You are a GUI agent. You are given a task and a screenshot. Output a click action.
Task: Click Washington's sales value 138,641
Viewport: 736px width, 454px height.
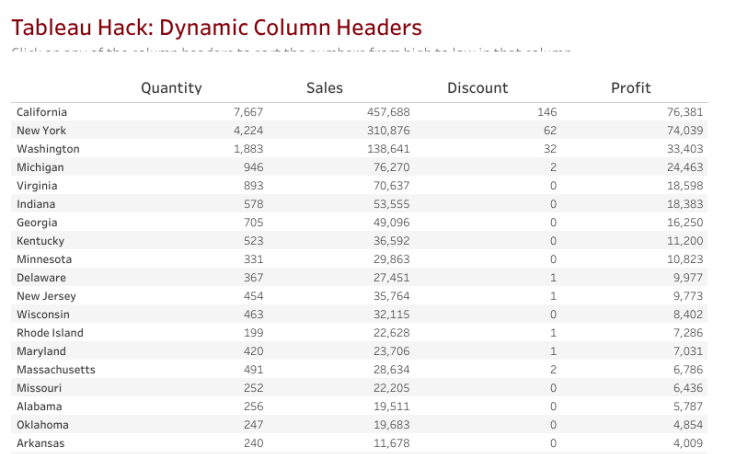pyautogui.click(x=388, y=149)
